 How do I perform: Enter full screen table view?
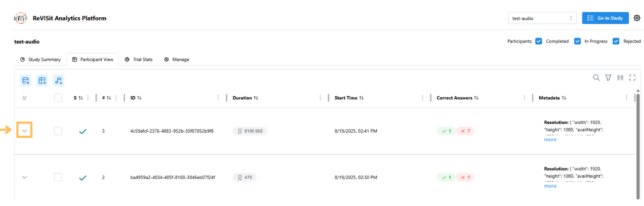[632, 78]
